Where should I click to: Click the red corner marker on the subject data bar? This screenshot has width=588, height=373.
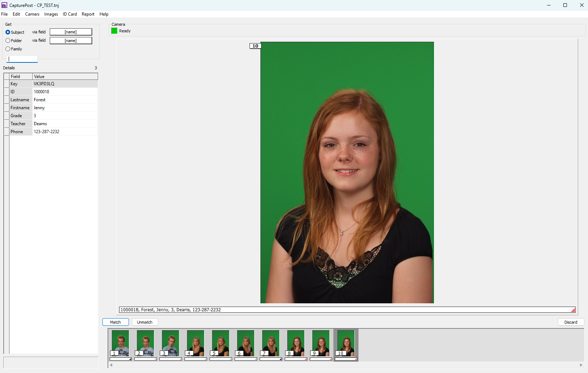[573, 310]
